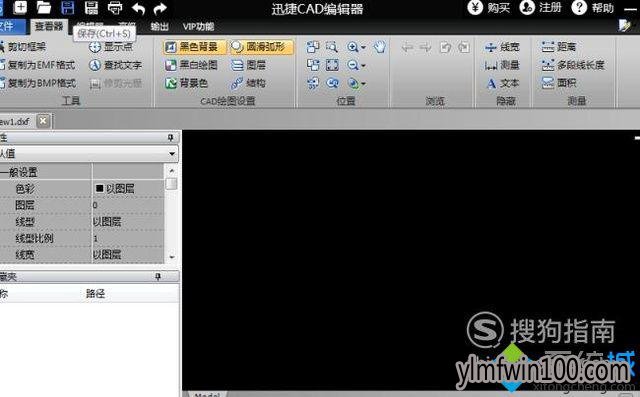The height and width of the screenshot is (397, 640).
Task: Click the zoom out magnifier
Action: click(353, 65)
